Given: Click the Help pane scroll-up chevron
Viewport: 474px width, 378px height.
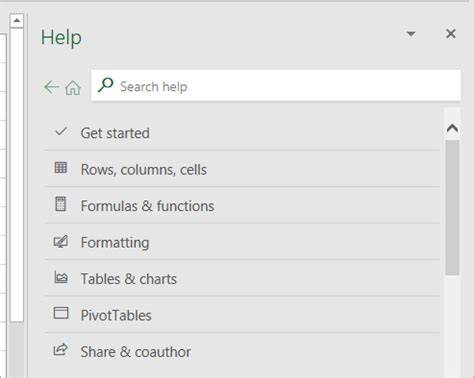Looking at the screenshot, I should tap(452, 128).
